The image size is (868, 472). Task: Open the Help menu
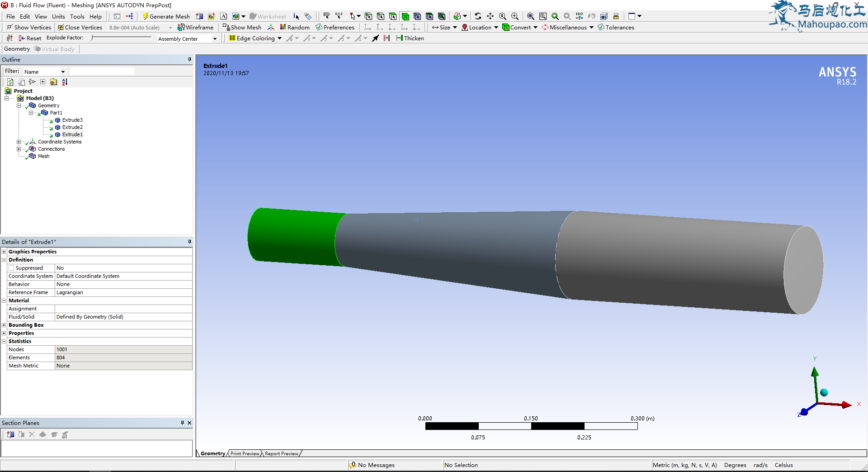point(95,16)
